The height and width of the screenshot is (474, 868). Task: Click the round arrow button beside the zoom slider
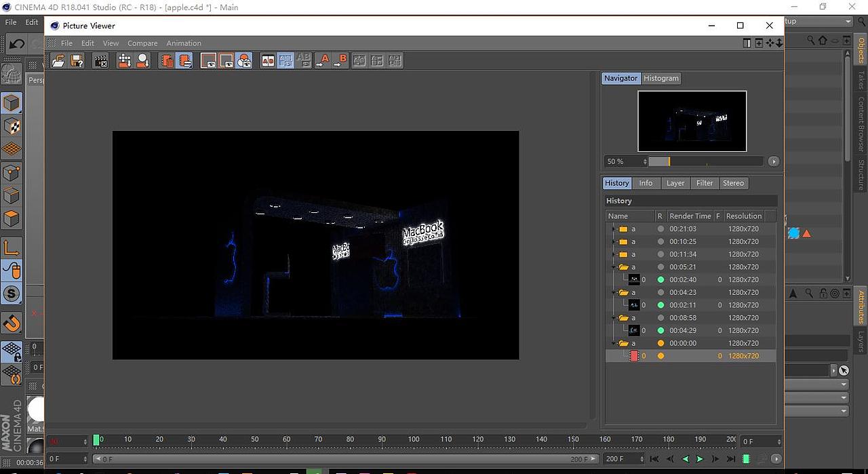773,161
